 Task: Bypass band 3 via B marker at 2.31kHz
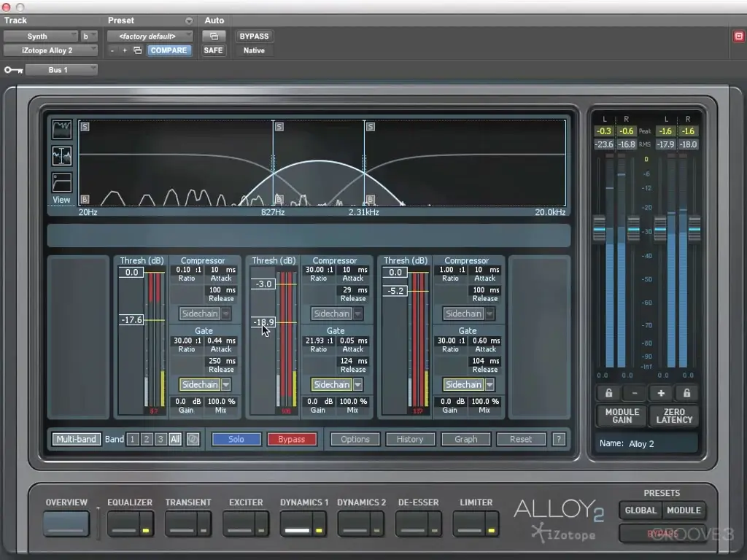370,199
